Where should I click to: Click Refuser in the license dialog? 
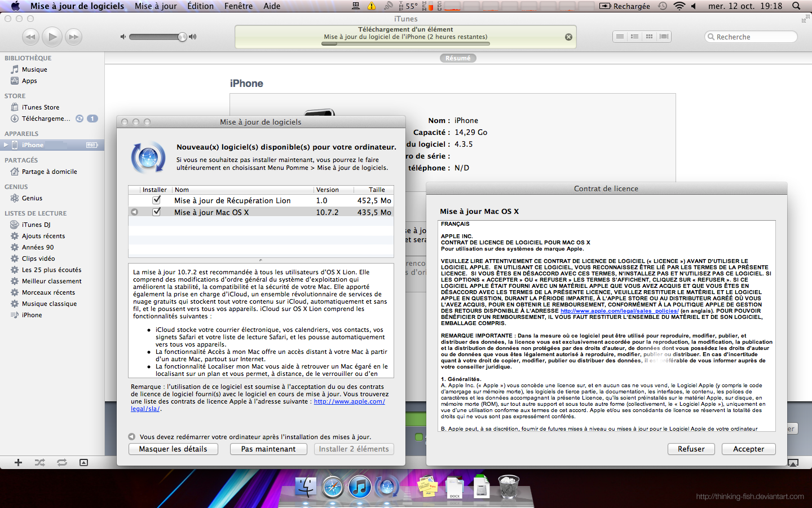tap(691, 449)
